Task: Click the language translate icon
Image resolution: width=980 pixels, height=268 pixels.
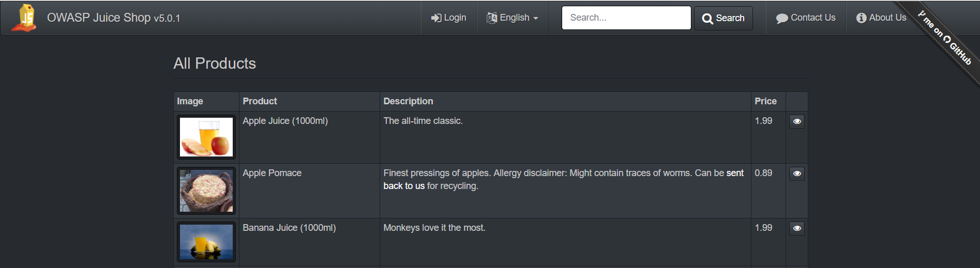Action: click(492, 18)
